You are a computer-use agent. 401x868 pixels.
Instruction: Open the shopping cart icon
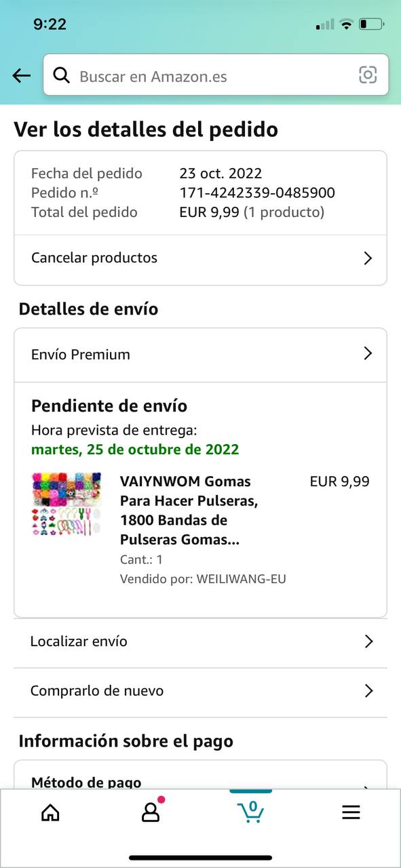(250, 811)
